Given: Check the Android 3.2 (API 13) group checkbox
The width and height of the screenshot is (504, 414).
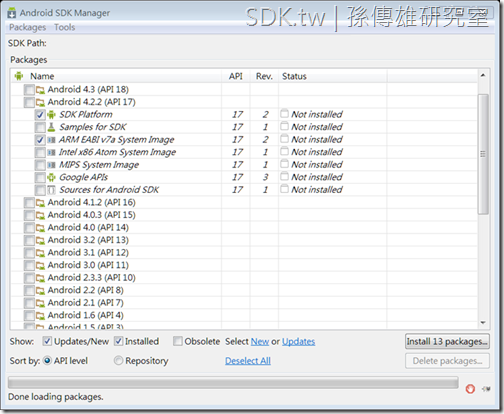Looking at the screenshot, I should [29, 240].
